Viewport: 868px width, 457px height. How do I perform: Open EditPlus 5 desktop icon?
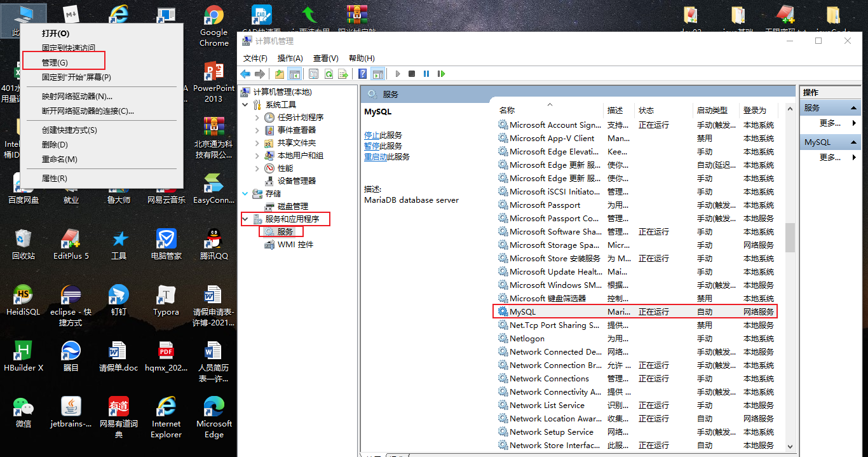tap(71, 244)
